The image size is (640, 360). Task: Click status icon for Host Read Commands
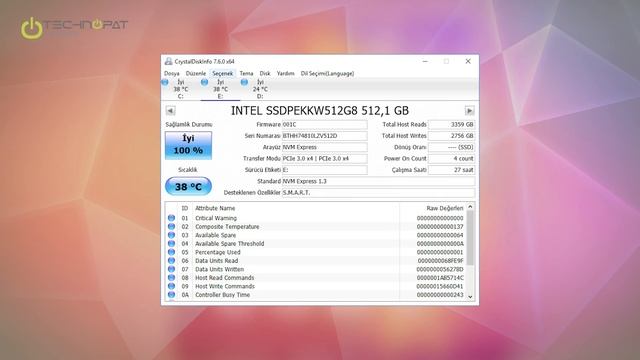pyautogui.click(x=171, y=278)
